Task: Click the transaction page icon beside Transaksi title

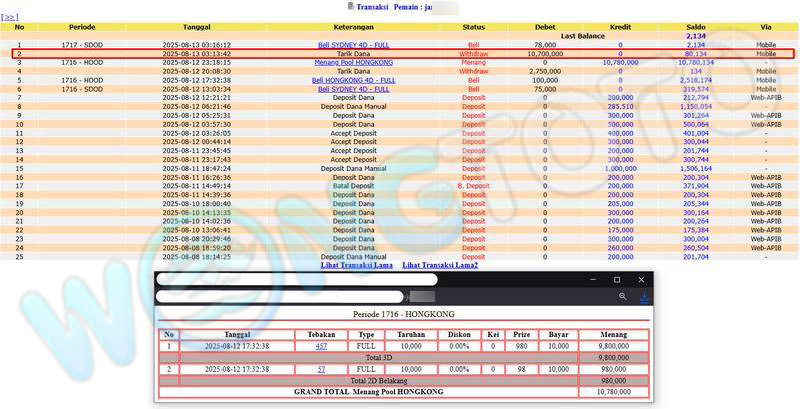Action: (349, 6)
